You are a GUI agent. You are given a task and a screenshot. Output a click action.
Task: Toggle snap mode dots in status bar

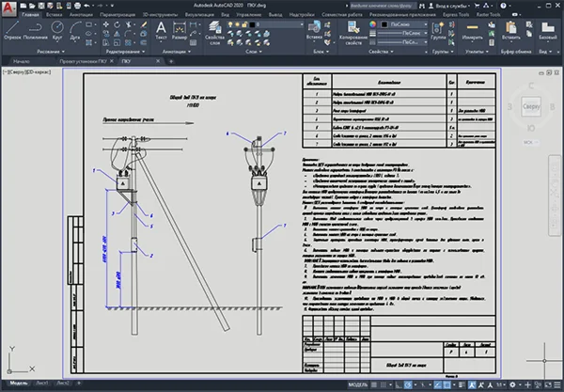pyautogui.click(x=384, y=384)
